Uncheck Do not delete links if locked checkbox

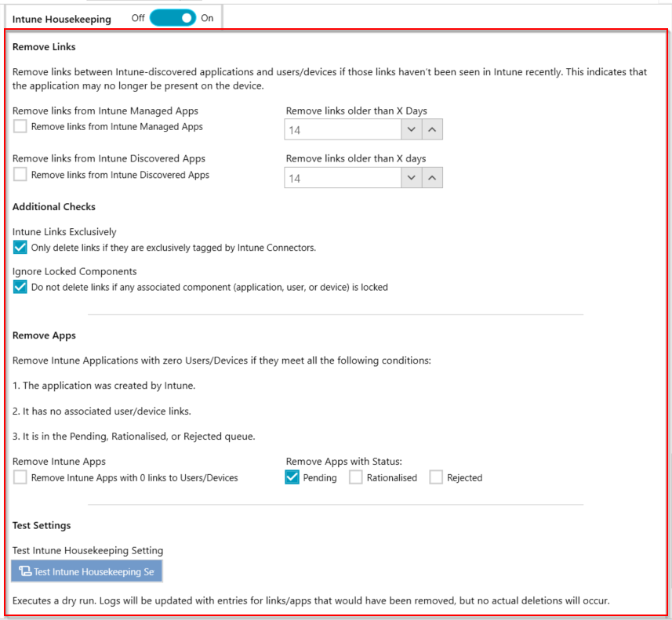point(20,287)
